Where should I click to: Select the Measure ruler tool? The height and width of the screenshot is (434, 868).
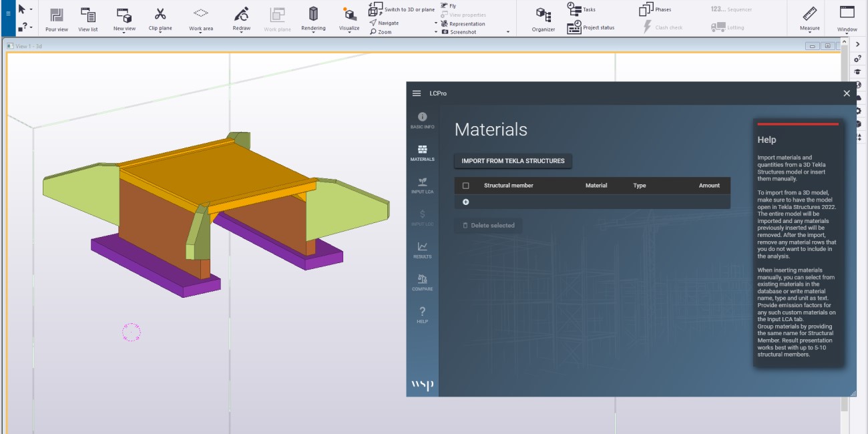pyautogui.click(x=809, y=18)
